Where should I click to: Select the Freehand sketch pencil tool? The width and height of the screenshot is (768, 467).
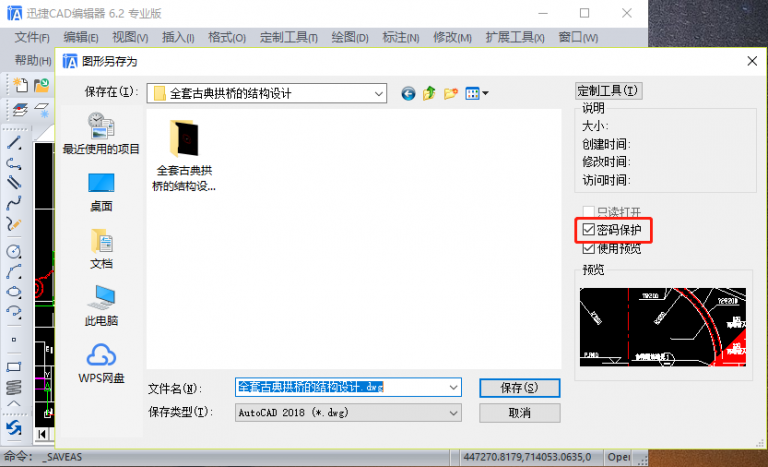click(14, 224)
